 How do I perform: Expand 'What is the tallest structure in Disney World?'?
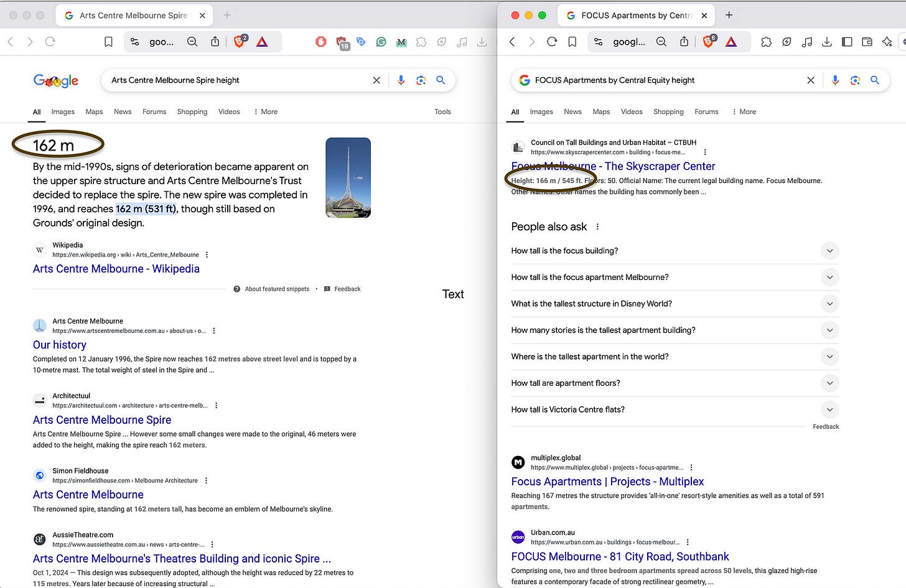point(675,304)
